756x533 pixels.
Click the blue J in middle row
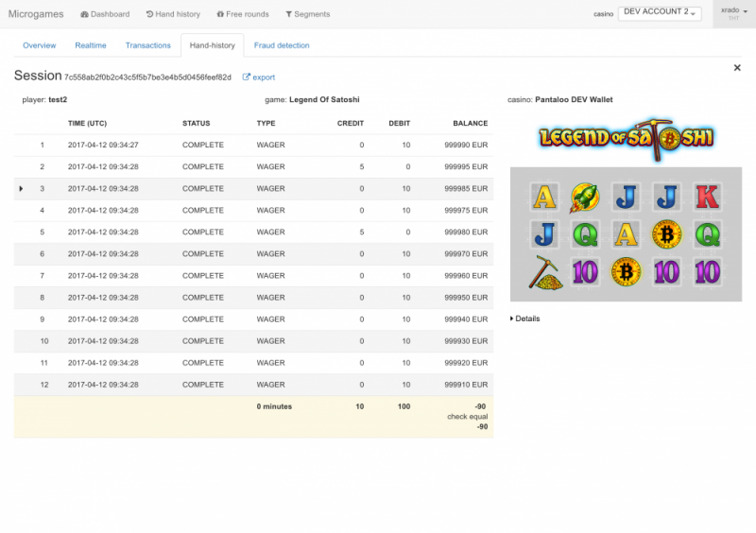(544, 235)
